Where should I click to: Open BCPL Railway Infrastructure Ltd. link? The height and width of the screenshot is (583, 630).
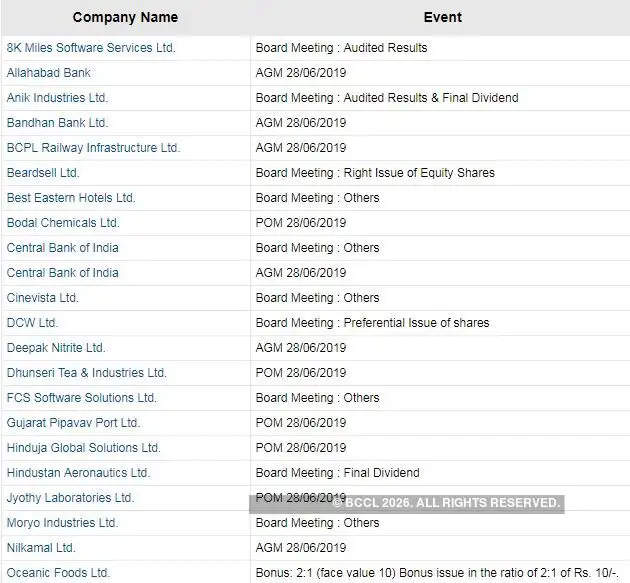click(x=93, y=148)
